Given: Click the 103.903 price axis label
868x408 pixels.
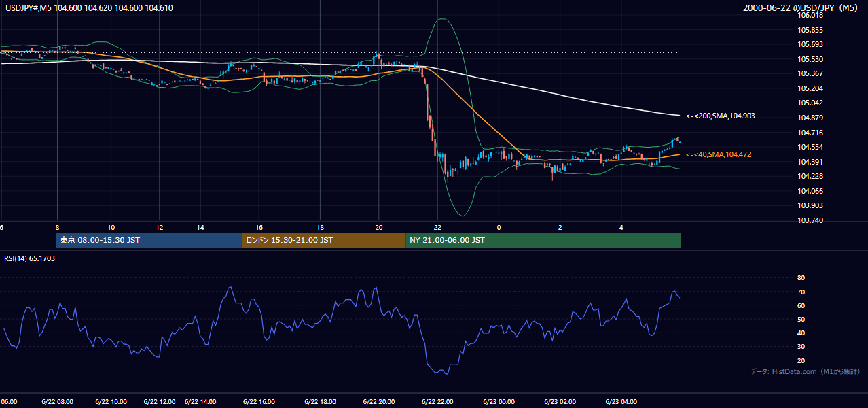Looking at the screenshot, I should click(x=810, y=205).
